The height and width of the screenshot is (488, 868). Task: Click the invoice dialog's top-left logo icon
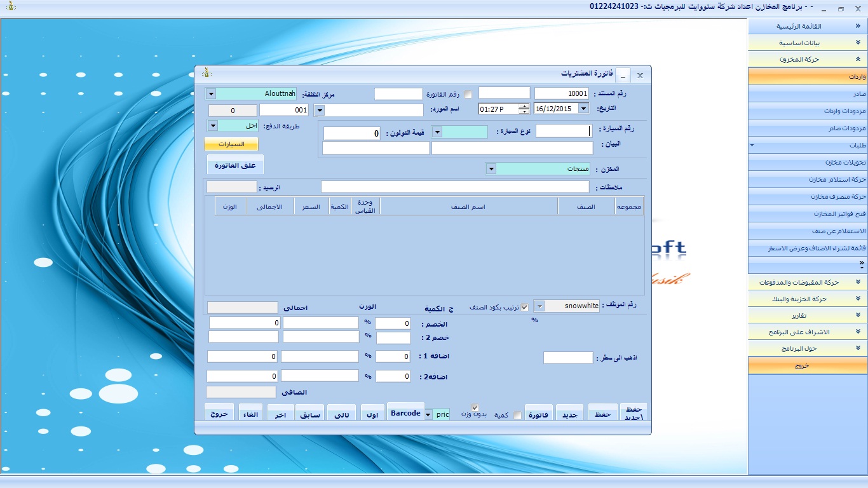207,74
